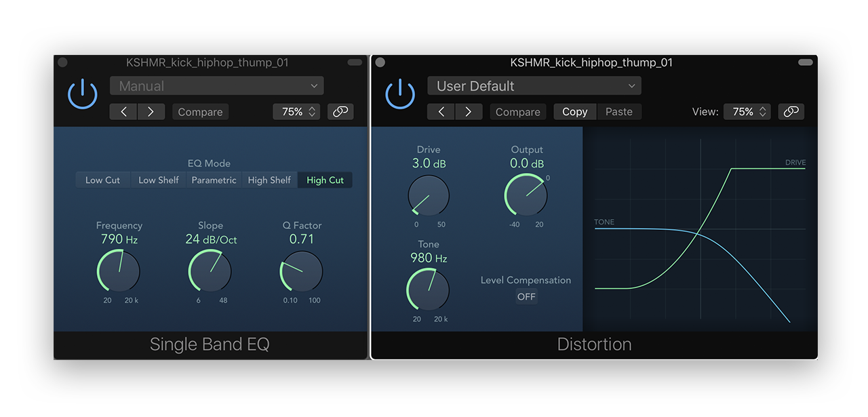Click the View: label in Distortion
The image size is (868, 417).
(705, 112)
